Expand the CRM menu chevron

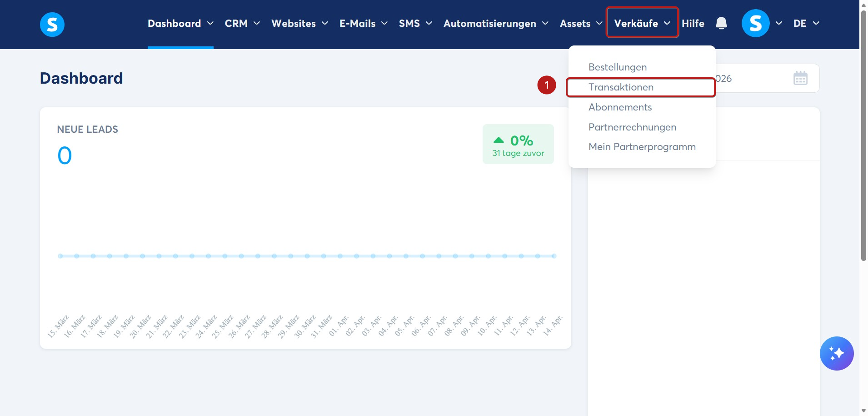tap(257, 23)
